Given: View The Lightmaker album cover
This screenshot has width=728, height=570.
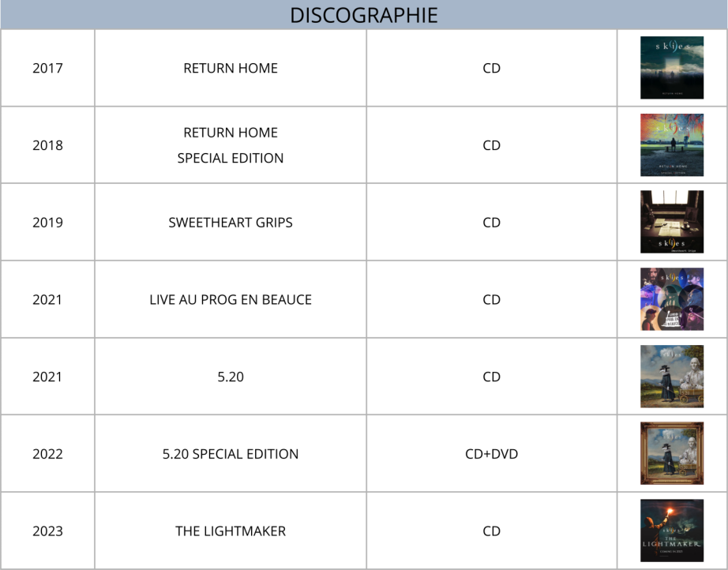Looking at the screenshot, I should 671,531.
